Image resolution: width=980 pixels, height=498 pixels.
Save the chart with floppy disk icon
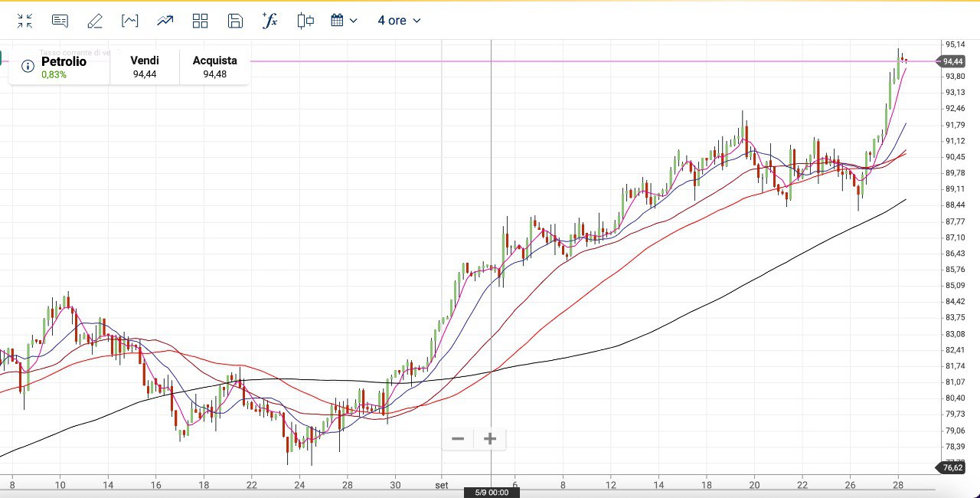[x=235, y=21]
